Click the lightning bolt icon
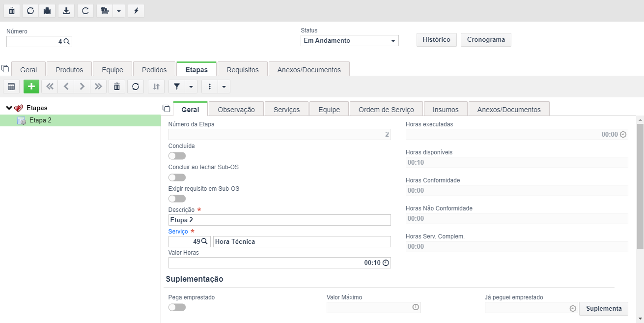Screen dimensions: 644x323 click(136, 11)
